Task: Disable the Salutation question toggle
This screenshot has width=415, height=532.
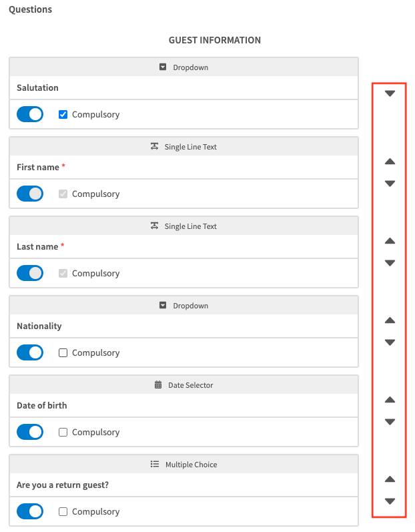Action: (x=30, y=114)
